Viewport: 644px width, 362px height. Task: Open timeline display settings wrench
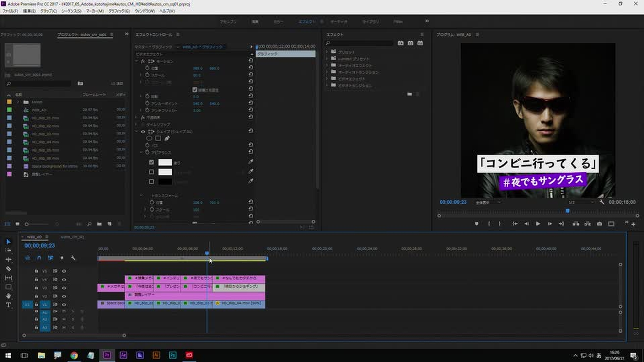point(73,258)
